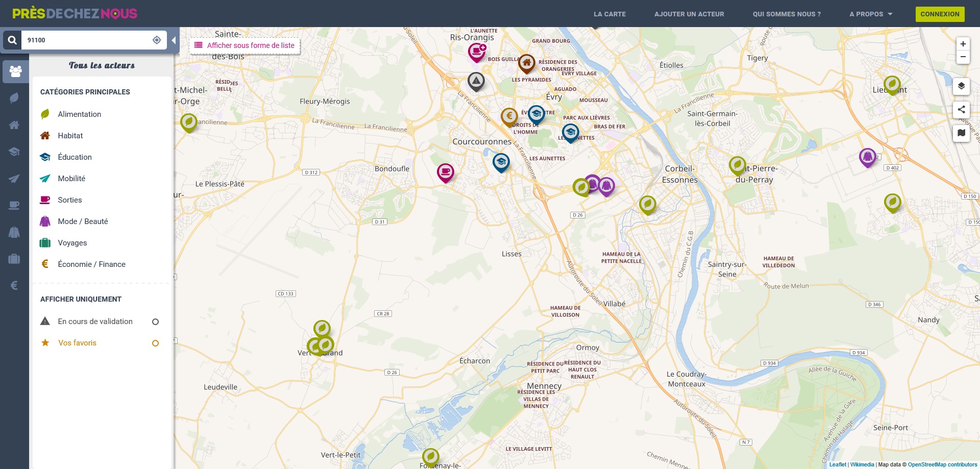Select the Économie euro sidebar icon

coord(14,285)
